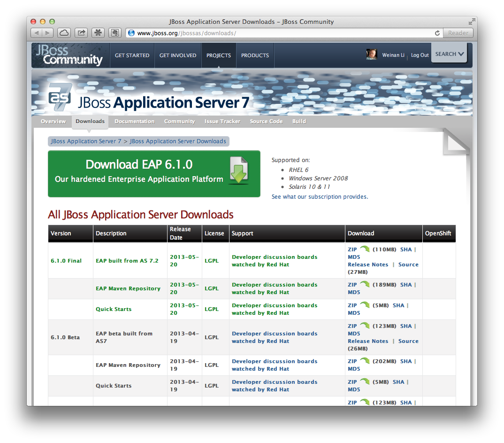Open the PRODUCTS menu
Image resolution: width=504 pixels, height=443 pixels.
tap(255, 55)
